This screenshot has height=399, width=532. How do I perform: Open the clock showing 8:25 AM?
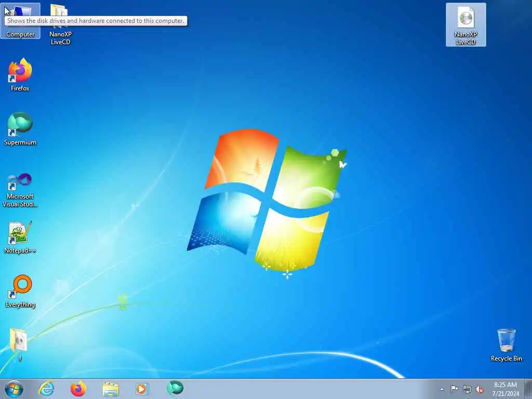[x=506, y=389]
